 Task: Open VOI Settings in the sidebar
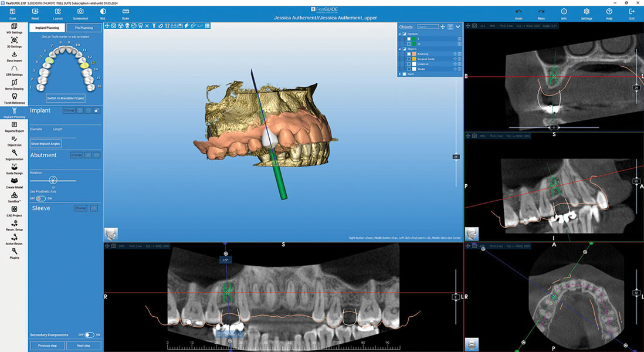pyautogui.click(x=13, y=27)
